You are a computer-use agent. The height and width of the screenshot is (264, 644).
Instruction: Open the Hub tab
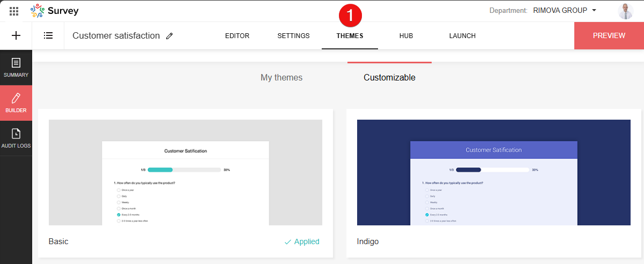(406, 36)
